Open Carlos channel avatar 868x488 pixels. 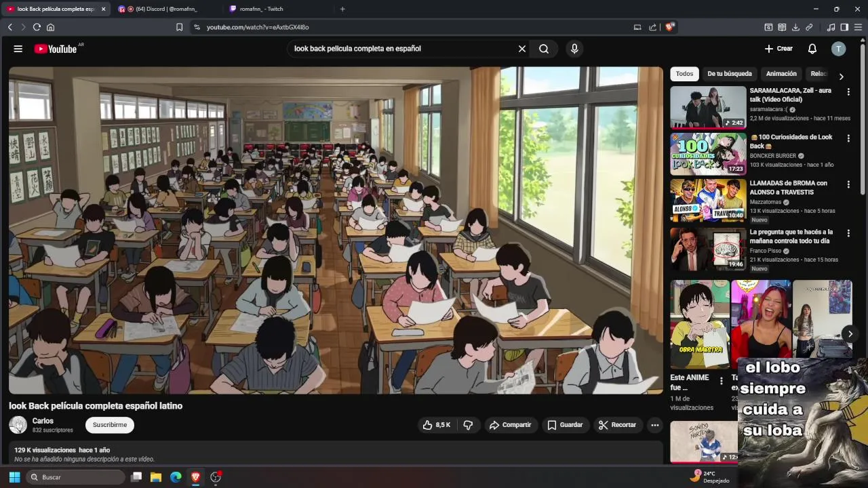(18, 425)
